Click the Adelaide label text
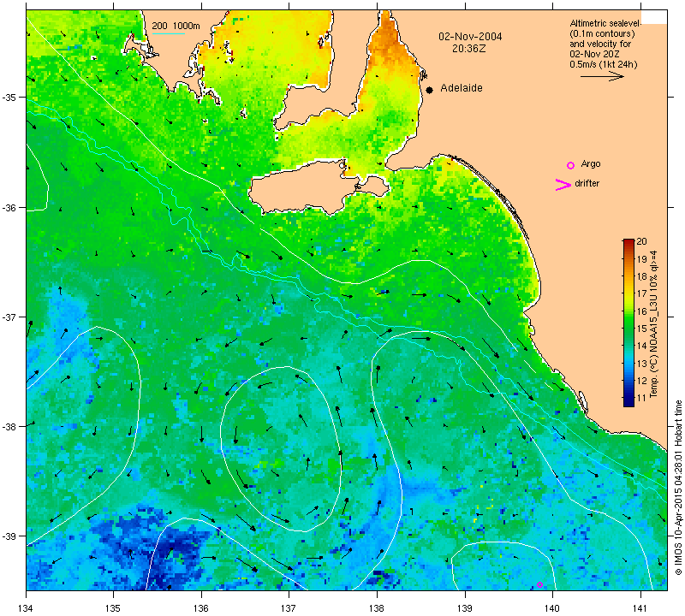The image size is (685, 616). [x=462, y=88]
